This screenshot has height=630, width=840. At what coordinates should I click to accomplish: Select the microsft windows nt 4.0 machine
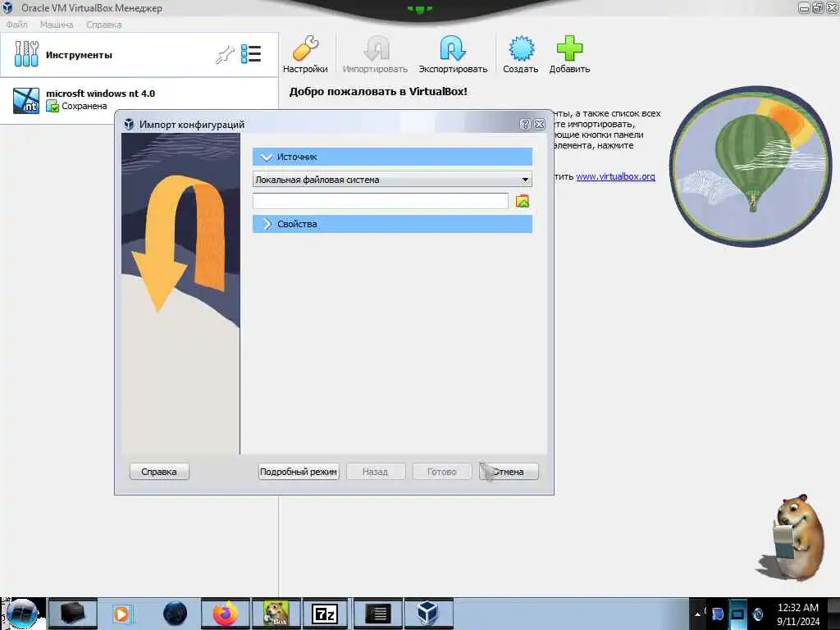click(x=139, y=100)
